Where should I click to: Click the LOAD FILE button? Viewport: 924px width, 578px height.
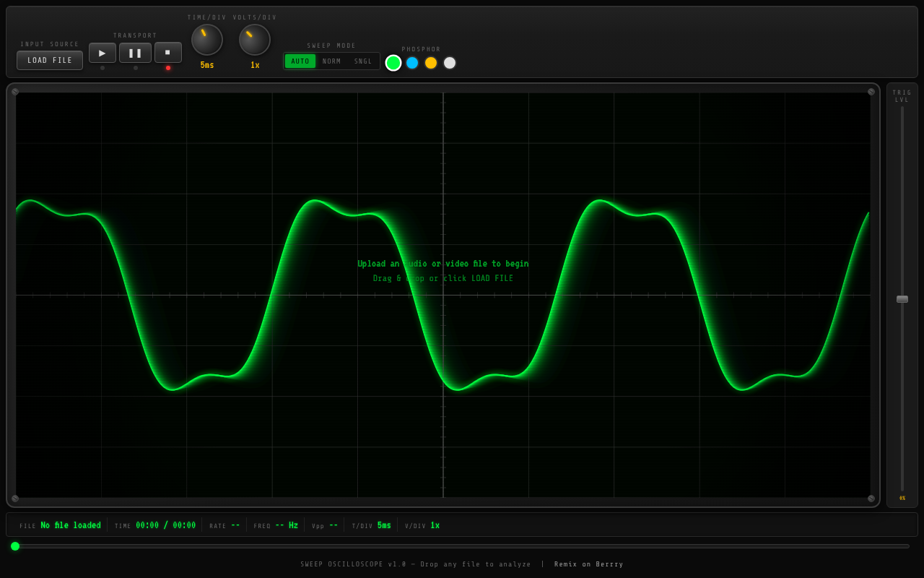[50, 61]
